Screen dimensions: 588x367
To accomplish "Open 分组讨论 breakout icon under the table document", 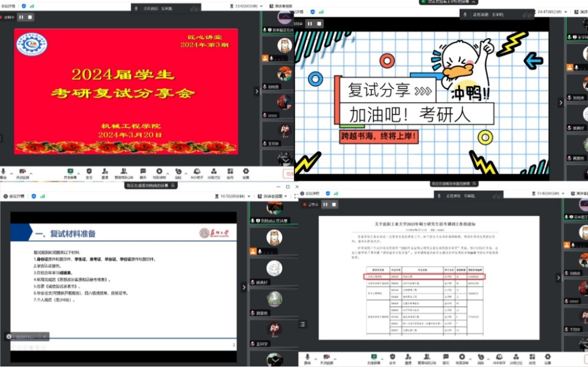I will click(516, 359).
